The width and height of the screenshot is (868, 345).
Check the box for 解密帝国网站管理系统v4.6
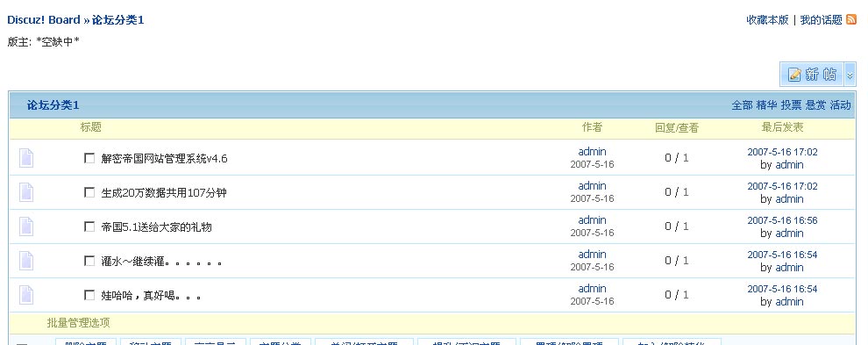[89, 158]
